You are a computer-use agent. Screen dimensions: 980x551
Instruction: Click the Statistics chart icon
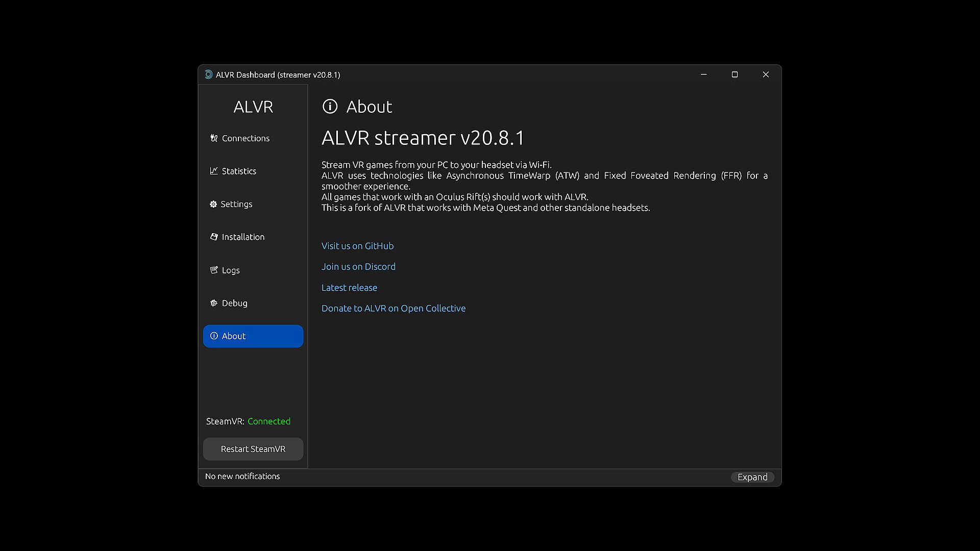tap(214, 171)
